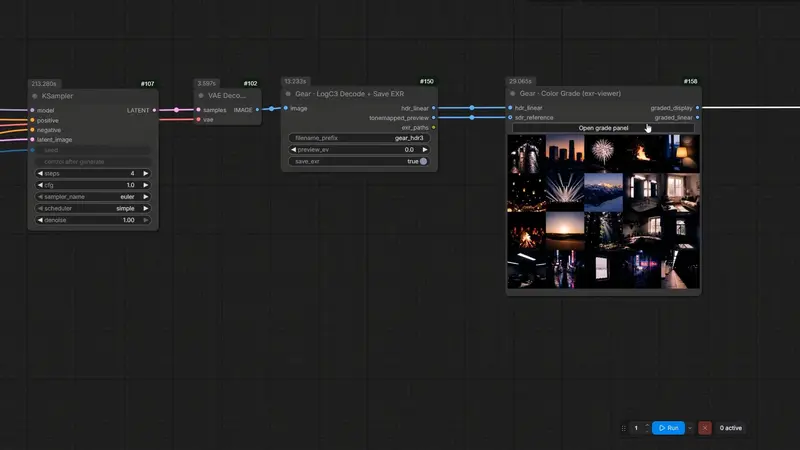Grab the run toolbar drag handle
Screen dimensions: 800x450
(x=623, y=428)
